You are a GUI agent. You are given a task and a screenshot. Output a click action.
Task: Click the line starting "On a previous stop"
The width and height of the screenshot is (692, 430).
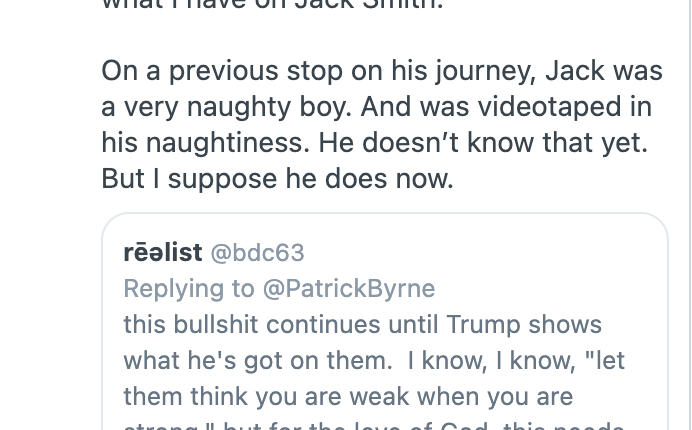pos(381,72)
